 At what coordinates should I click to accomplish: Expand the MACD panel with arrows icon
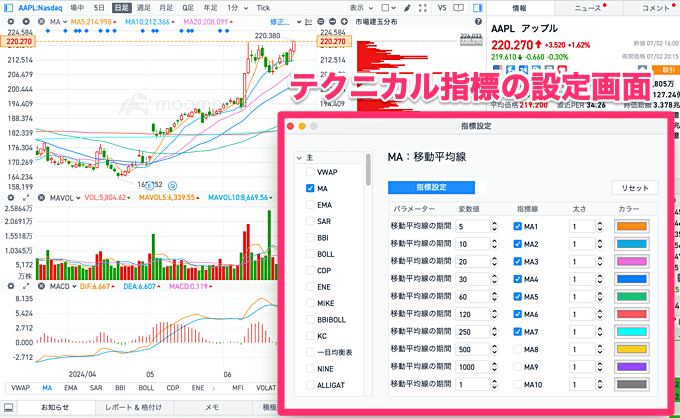(x=26, y=286)
